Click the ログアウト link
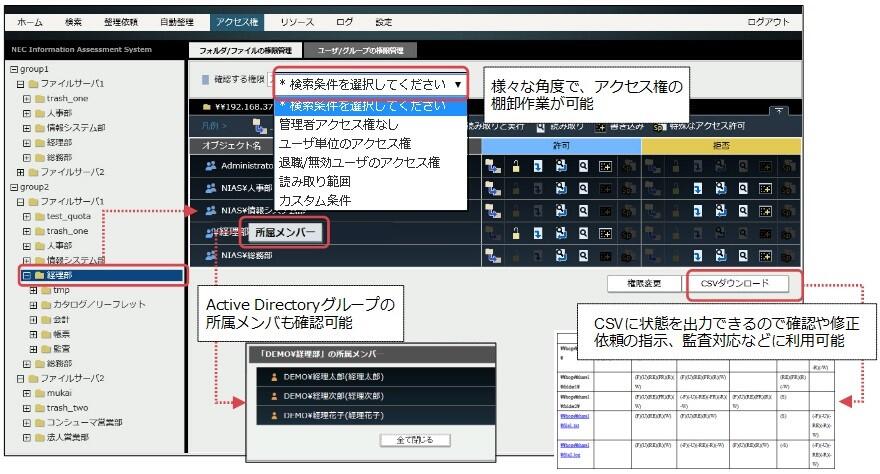The height and width of the screenshot is (474, 880). pyautogui.click(x=768, y=21)
